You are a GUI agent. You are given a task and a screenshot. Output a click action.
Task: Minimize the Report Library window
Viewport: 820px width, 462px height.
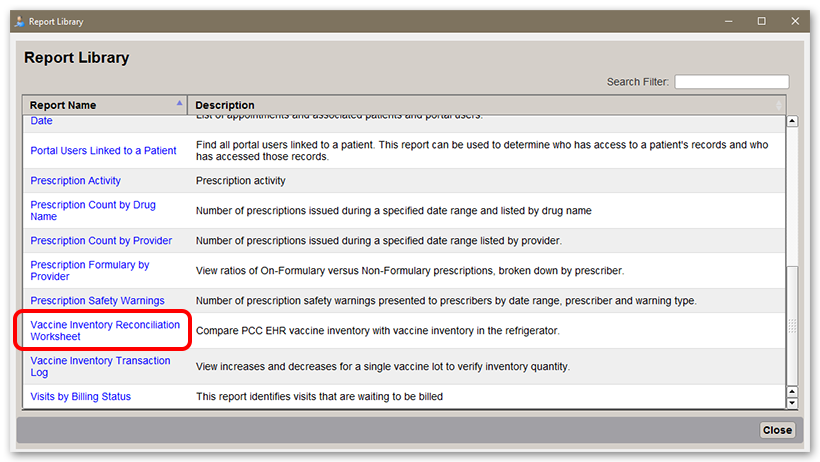[x=728, y=21]
